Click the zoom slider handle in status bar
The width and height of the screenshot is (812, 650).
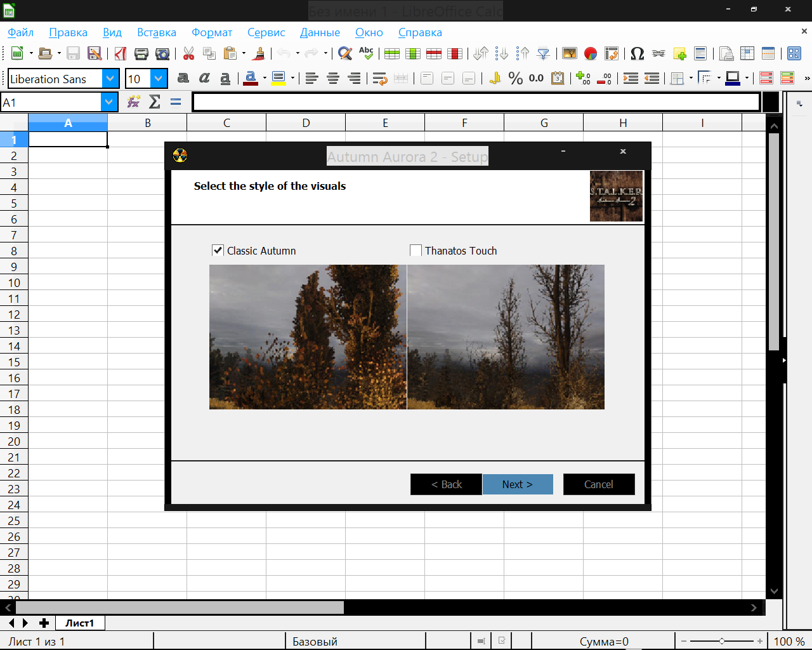pyautogui.click(x=722, y=641)
